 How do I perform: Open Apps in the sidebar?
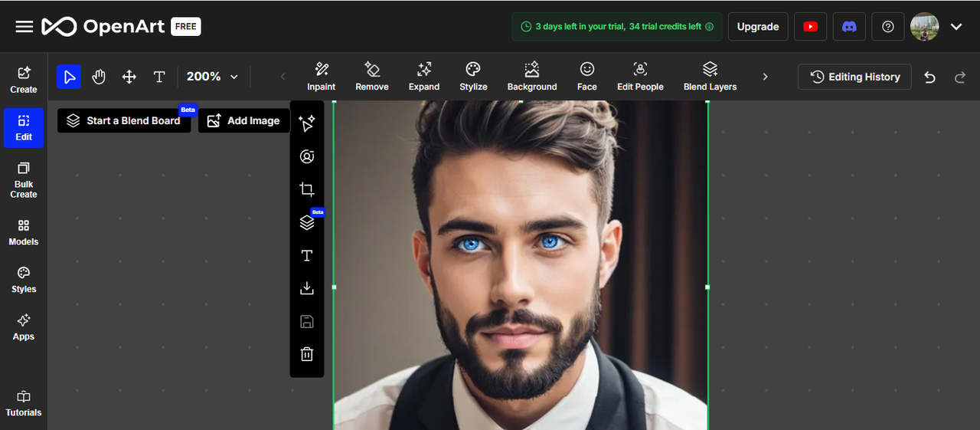[24, 327]
